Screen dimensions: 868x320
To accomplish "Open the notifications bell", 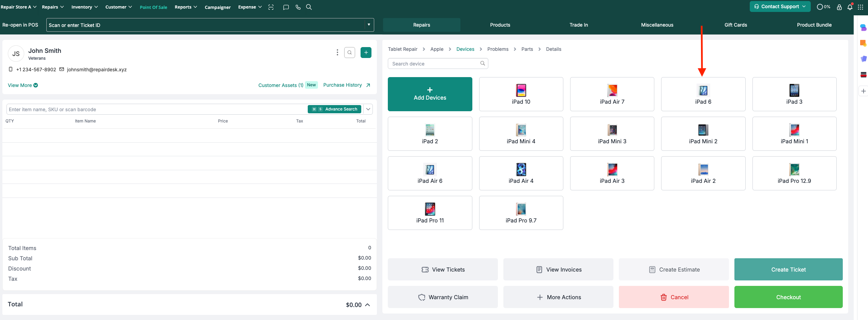I will coord(850,7).
